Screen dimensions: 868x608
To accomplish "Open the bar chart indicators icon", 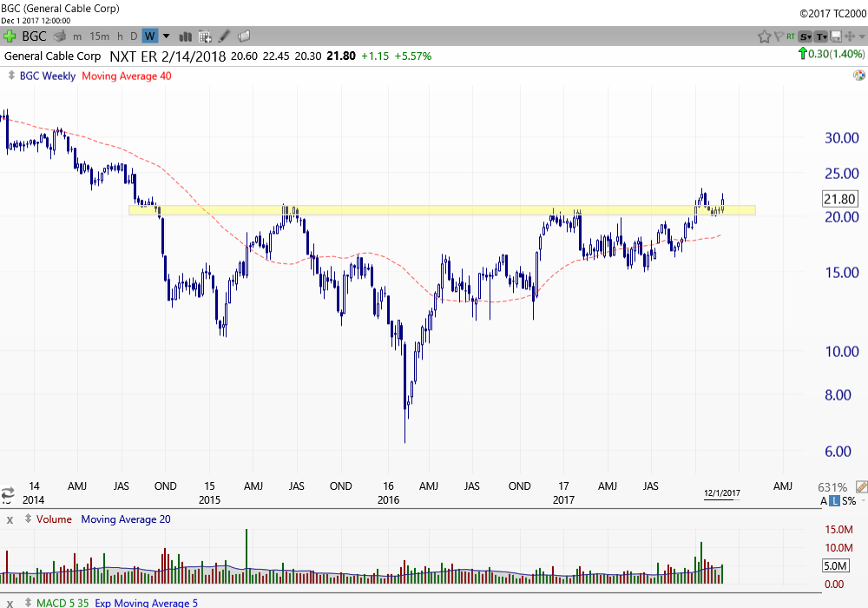I will [x=185, y=36].
